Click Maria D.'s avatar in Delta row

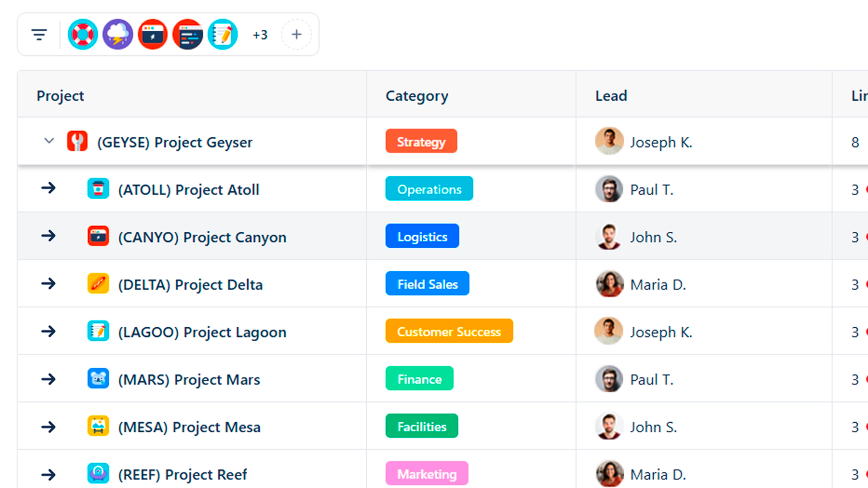click(x=609, y=283)
